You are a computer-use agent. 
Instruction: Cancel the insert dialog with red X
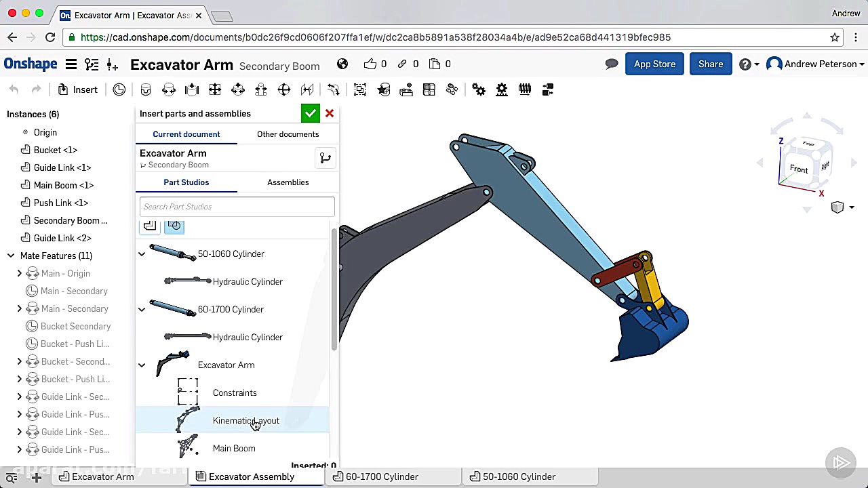click(x=330, y=113)
